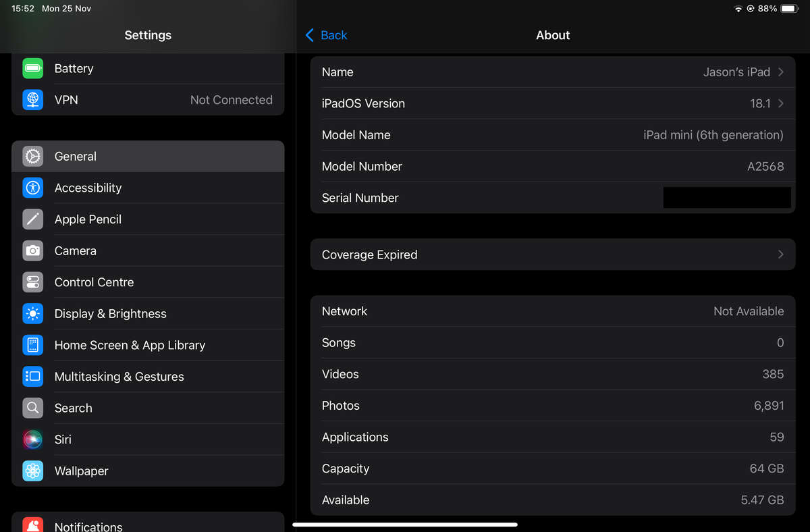Image resolution: width=810 pixels, height=532 pixels.
Task: Open Coverage Expired details
Action: (553, 255)
